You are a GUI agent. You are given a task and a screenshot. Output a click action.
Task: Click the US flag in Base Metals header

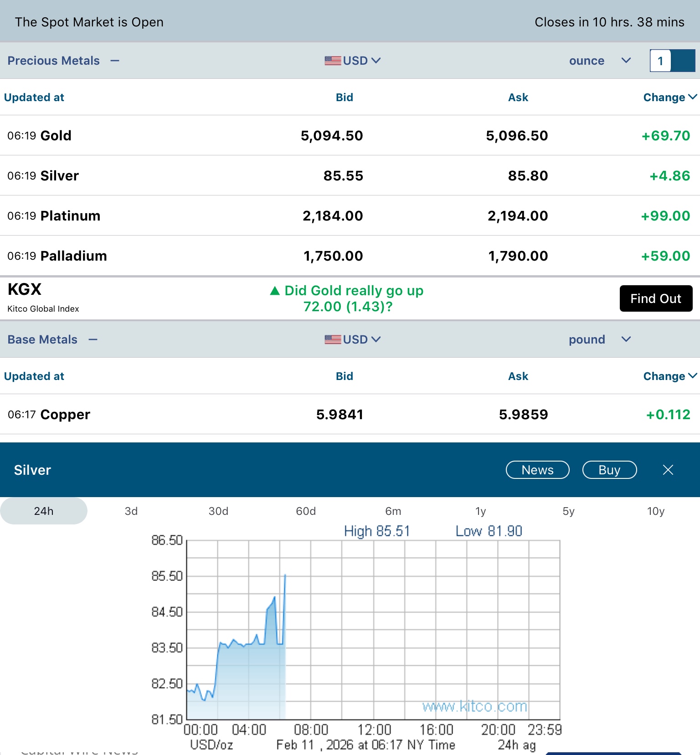333,339
